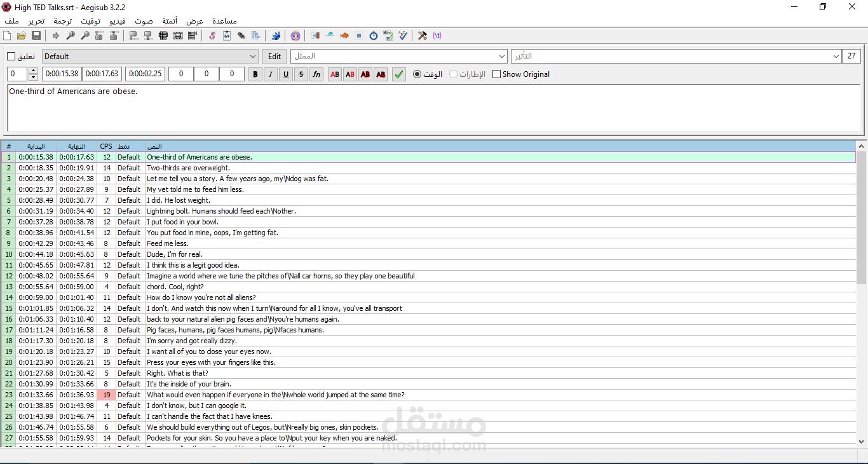Select the الوقت time radio button
The height and width of the screenshot is (464, 868).
tap(417, 74)
